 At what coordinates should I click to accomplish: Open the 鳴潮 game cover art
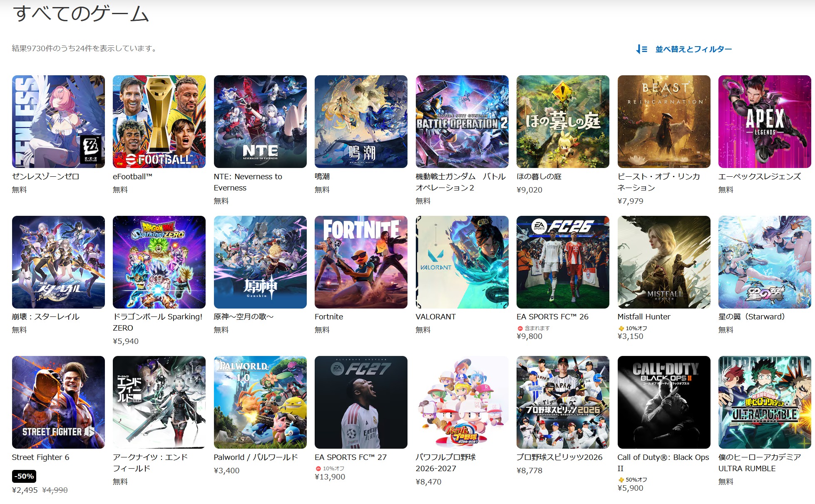click(361, 121)
